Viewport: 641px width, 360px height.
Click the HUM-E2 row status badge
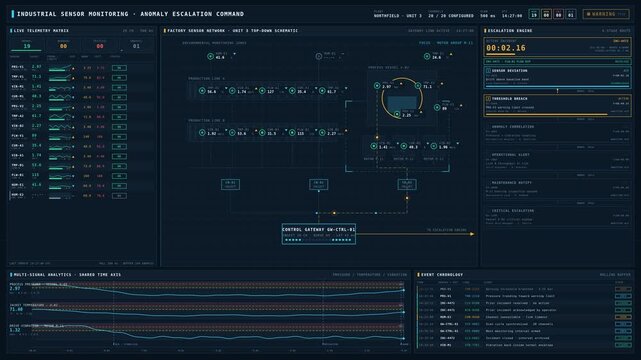click(x=119, y=196)
